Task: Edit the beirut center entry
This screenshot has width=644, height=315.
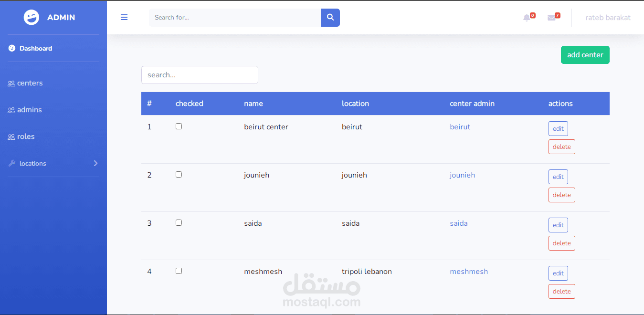Action: click(558, 128)
